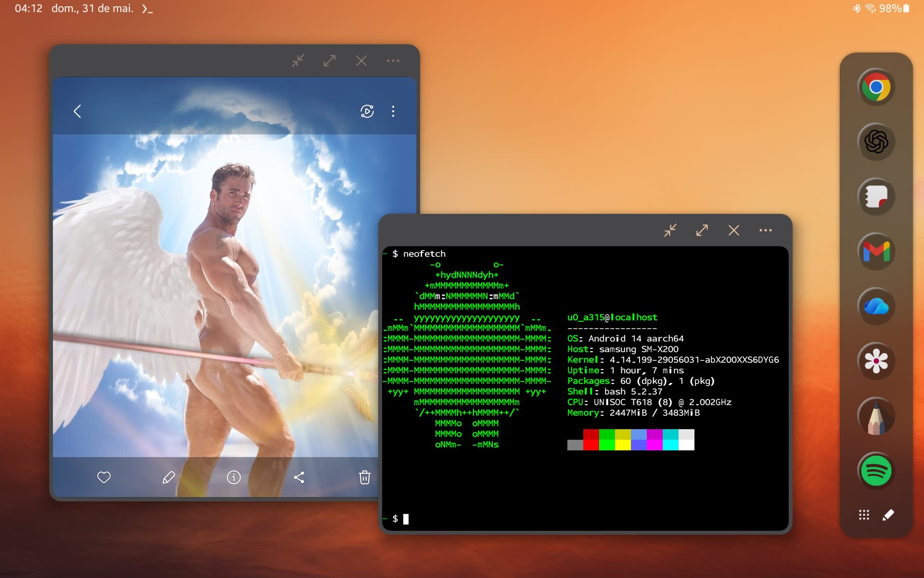Close the terminal pop-up window
924x578 pixels.
[x=734, y=230]
